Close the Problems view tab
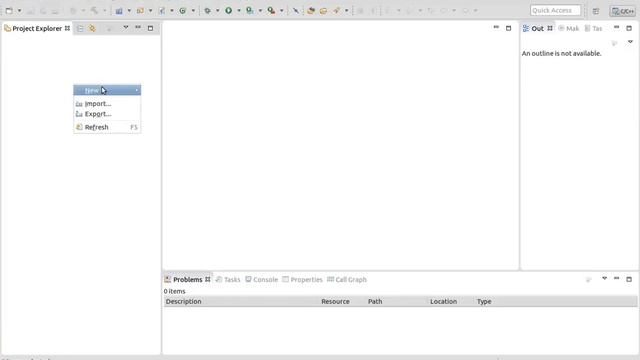This screenshot has width=640, height=360. [x=208, y=279]
